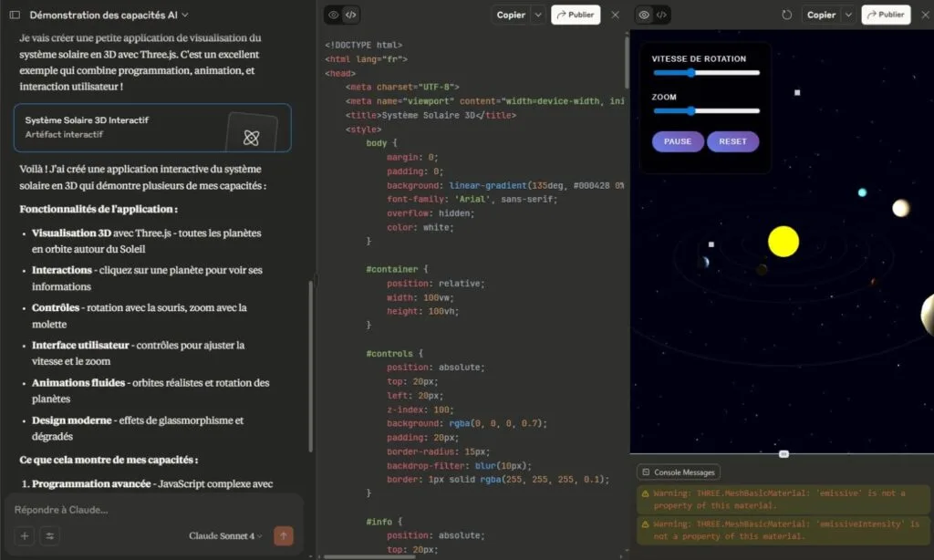
Task: Click Publier in the preview panel header
Action: pyautogui.click(x=886, y=15)
